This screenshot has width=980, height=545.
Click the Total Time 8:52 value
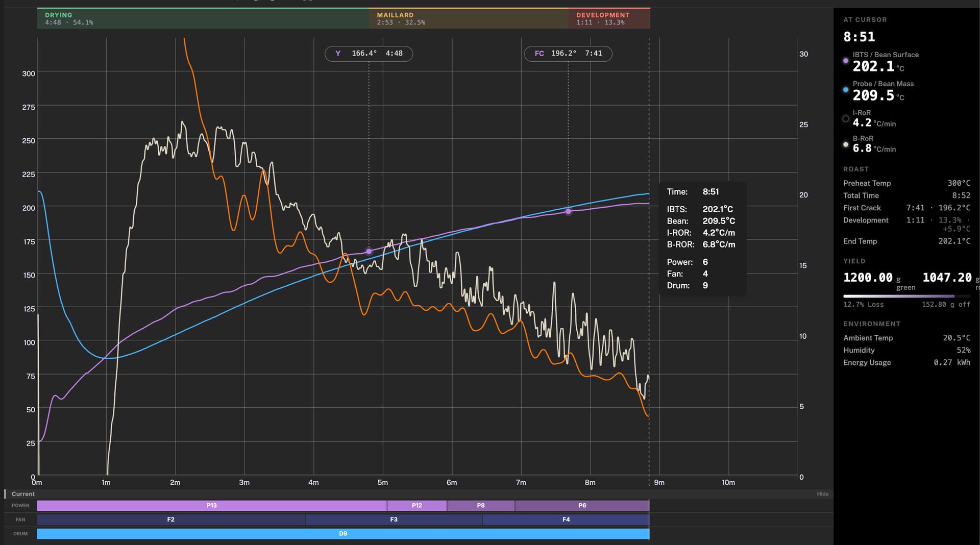(x=961, y=195)
